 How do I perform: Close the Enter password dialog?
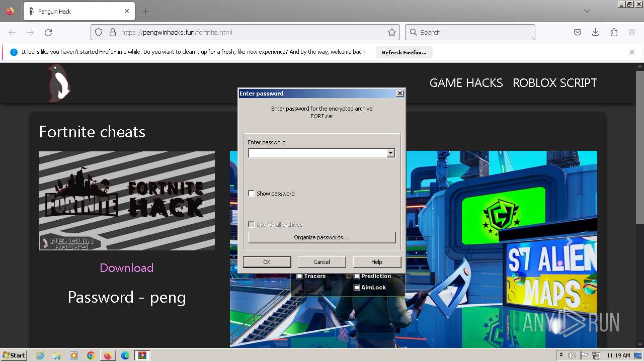[x=400, y=94]
